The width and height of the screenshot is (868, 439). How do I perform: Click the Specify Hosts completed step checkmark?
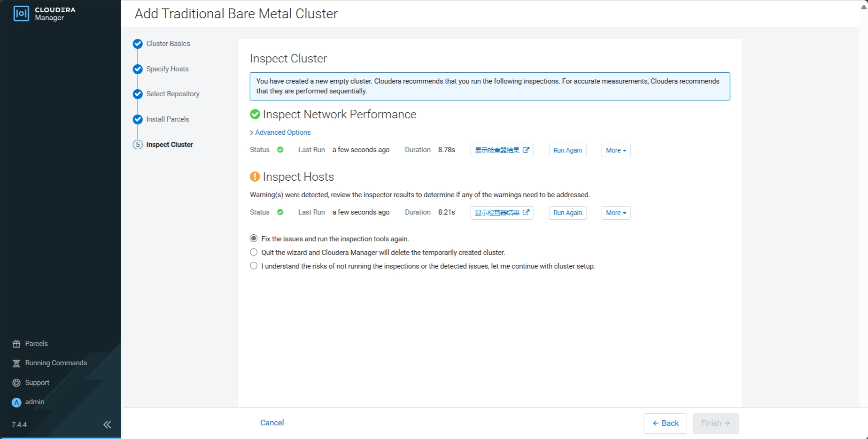(138, 69)
